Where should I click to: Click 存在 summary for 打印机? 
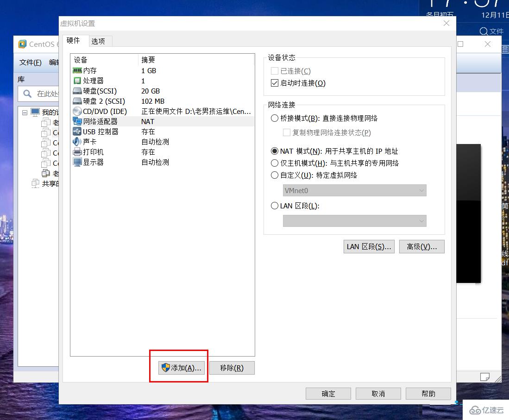(x=148, y=152)
